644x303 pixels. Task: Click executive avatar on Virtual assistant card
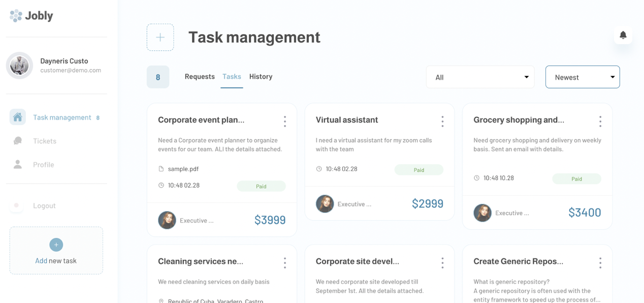325,204
